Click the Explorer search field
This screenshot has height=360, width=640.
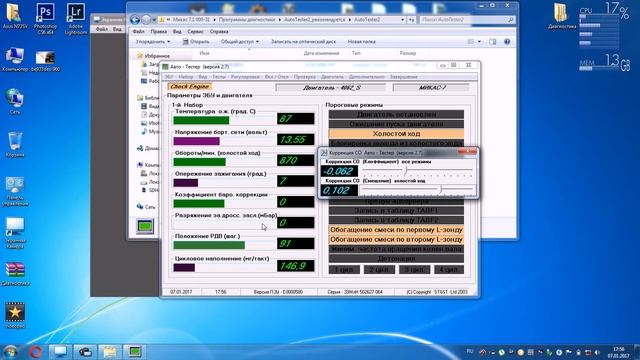coord(467,20)
